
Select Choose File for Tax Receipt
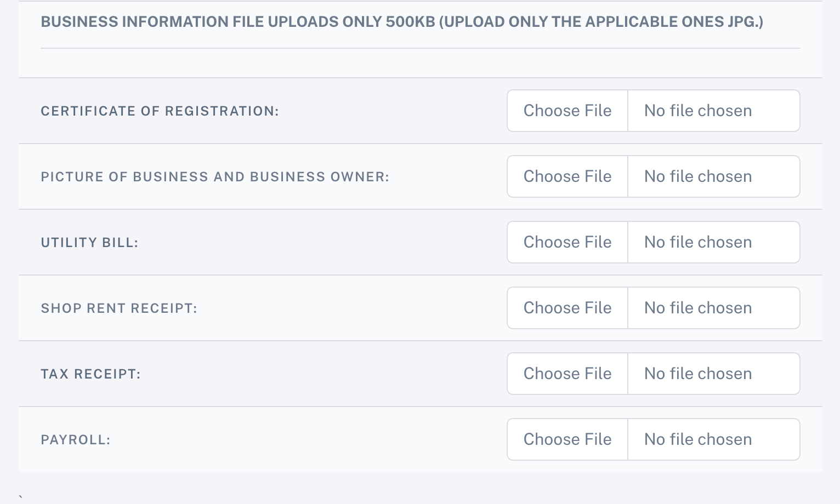click(567, 374)
